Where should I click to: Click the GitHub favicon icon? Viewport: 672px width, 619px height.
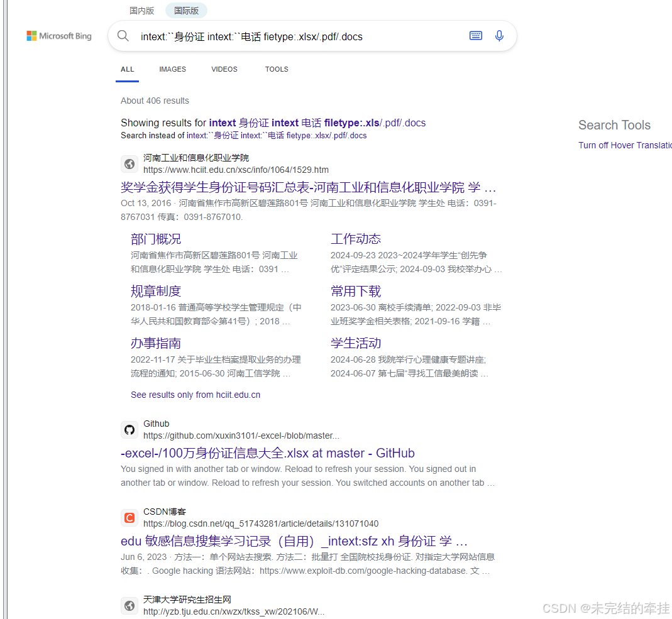point(129,430)
